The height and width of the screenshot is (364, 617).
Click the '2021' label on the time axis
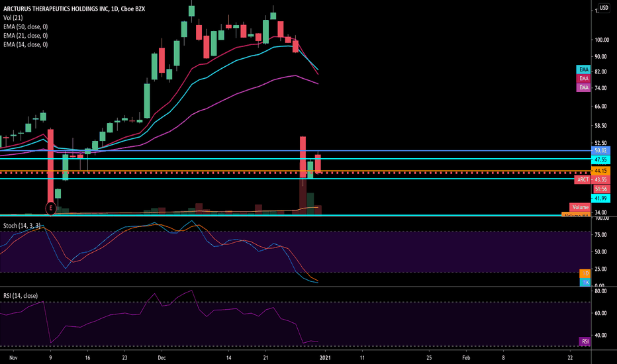click(x=325, y=357)
